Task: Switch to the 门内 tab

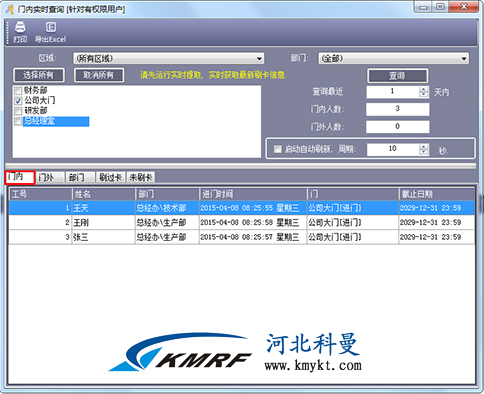Action: click(20, 177)
